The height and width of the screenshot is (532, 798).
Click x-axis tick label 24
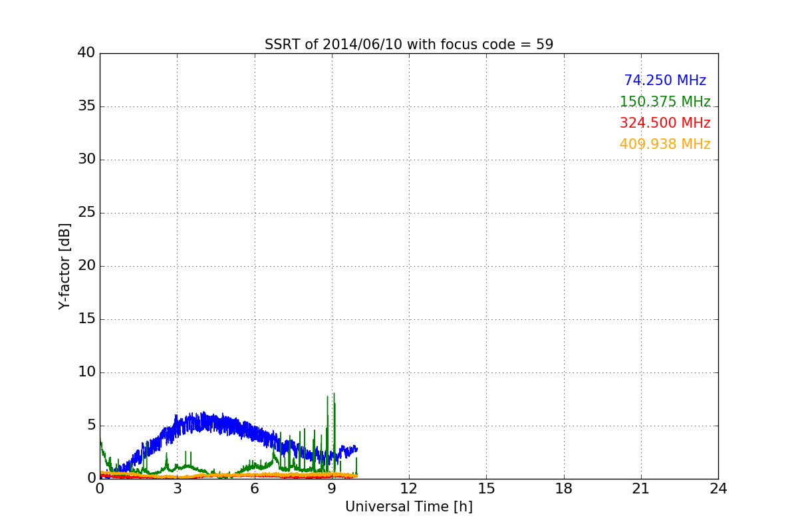pyautogui.click(x=718, y=489)
